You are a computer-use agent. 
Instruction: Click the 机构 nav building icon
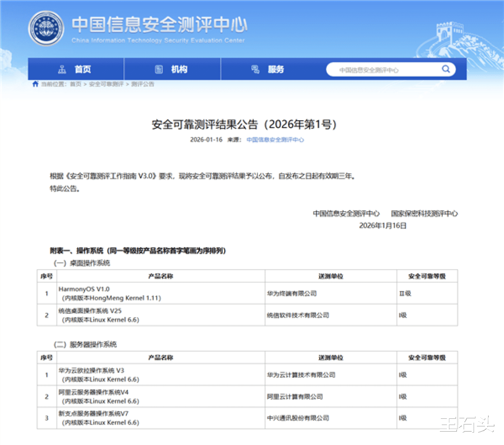(x=159, y=69)
